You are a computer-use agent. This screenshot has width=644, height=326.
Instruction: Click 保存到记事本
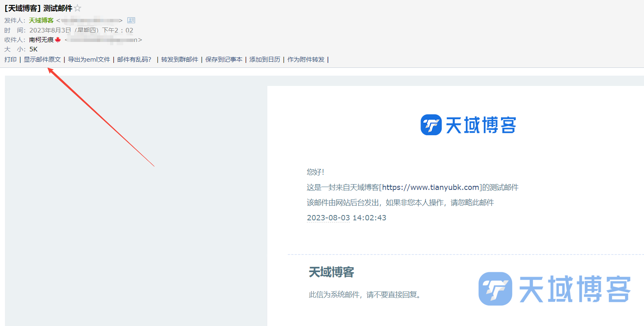click(224, 60)
